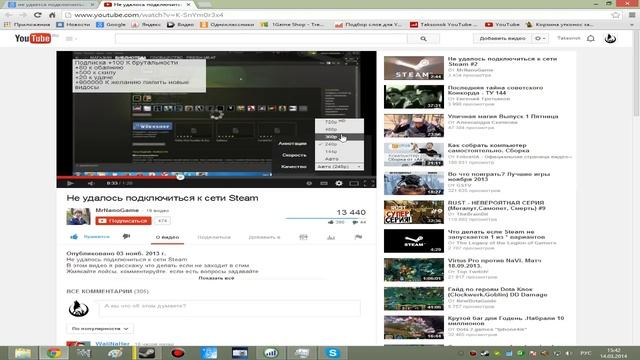Expand description with Show more link
Screen dimensions: 640x360
click(x=216, y=278)
